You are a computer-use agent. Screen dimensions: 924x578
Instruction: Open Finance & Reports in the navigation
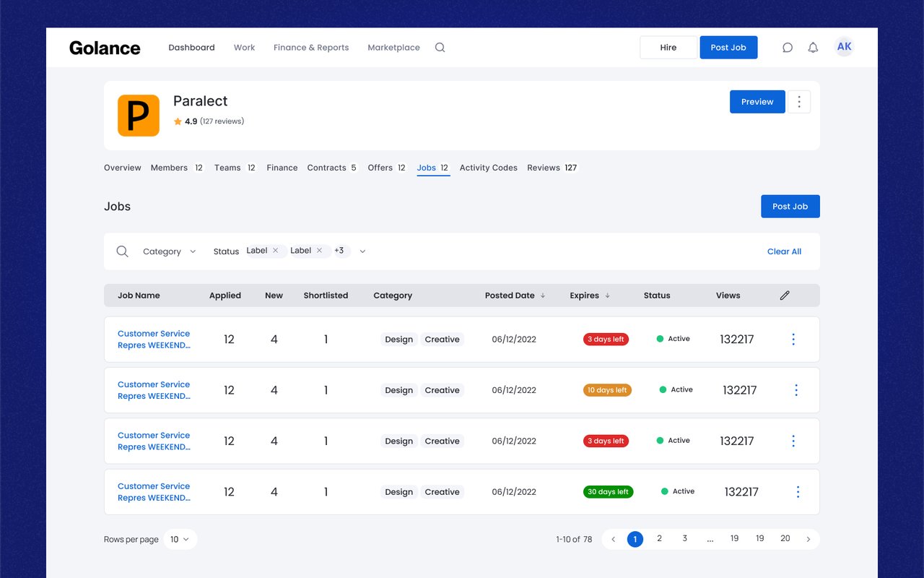pyautogui.click(x=311, y=48)
